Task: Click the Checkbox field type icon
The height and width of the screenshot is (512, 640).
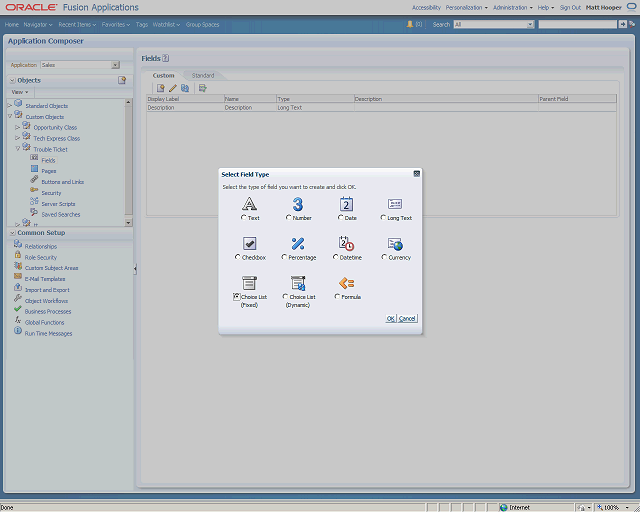Action: pyautogui.click(x=249, y=243)
